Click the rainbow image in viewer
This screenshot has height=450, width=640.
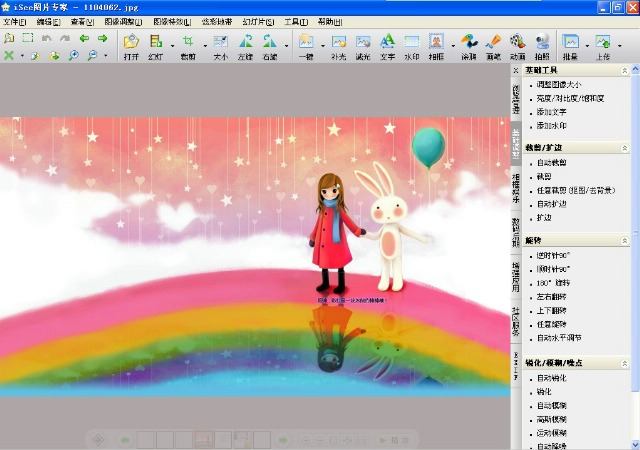pos(255,257)
